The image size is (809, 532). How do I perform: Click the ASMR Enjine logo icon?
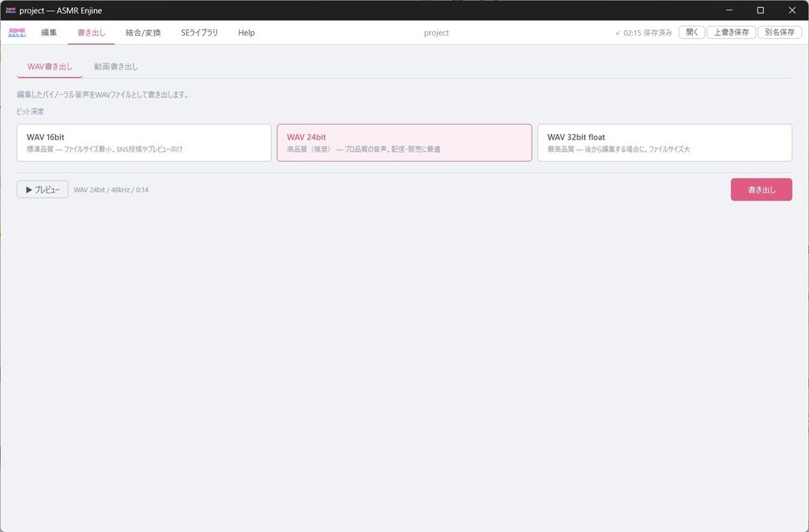click(x=17, y=32)
